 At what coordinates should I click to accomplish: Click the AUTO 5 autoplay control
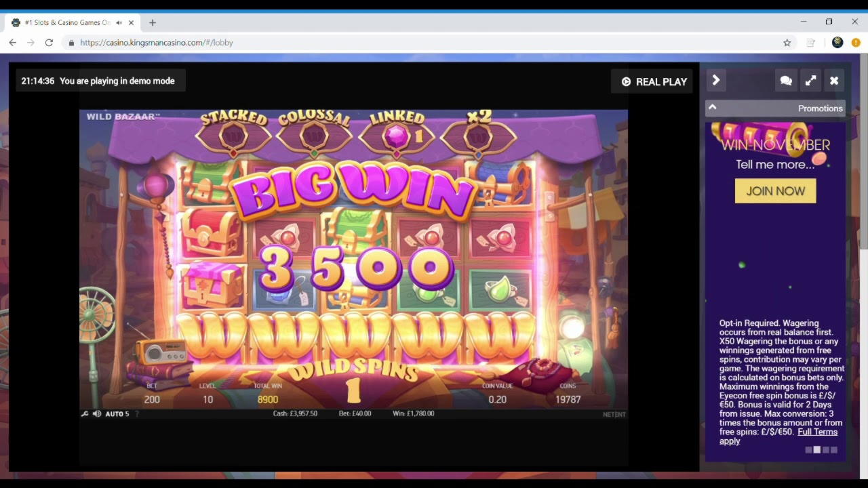point(117,413)
